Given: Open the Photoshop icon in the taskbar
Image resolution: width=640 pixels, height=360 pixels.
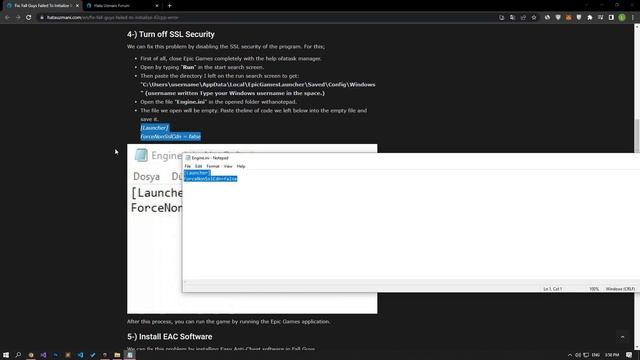Looking at the screenshot, I should (56, 355).
